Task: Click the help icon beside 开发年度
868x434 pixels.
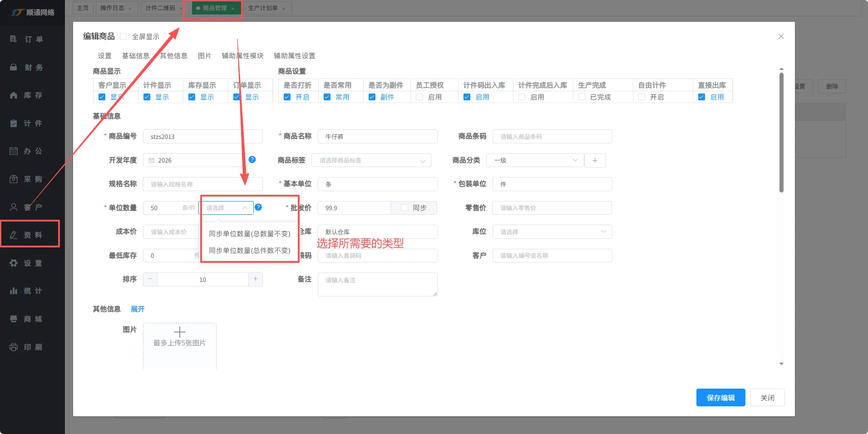Action: click(x=252, y=160)
